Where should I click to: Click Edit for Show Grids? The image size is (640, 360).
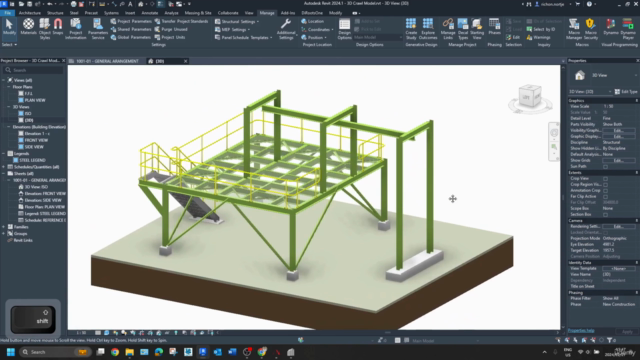(619, 160)
